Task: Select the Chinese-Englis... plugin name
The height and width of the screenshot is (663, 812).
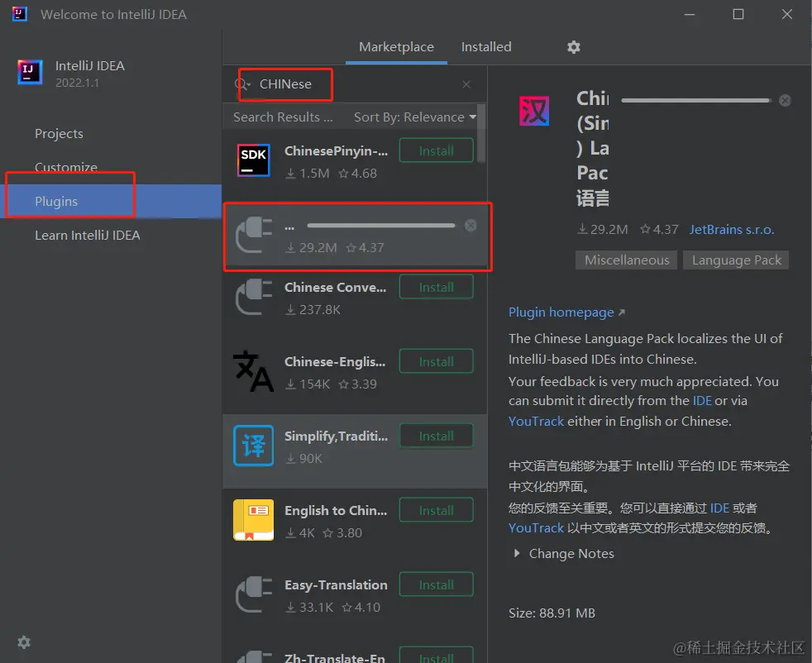Action: click(x=335, y=362)
